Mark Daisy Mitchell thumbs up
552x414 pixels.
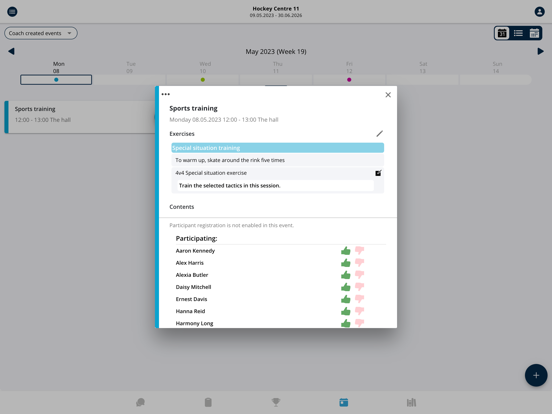point(346,287)
